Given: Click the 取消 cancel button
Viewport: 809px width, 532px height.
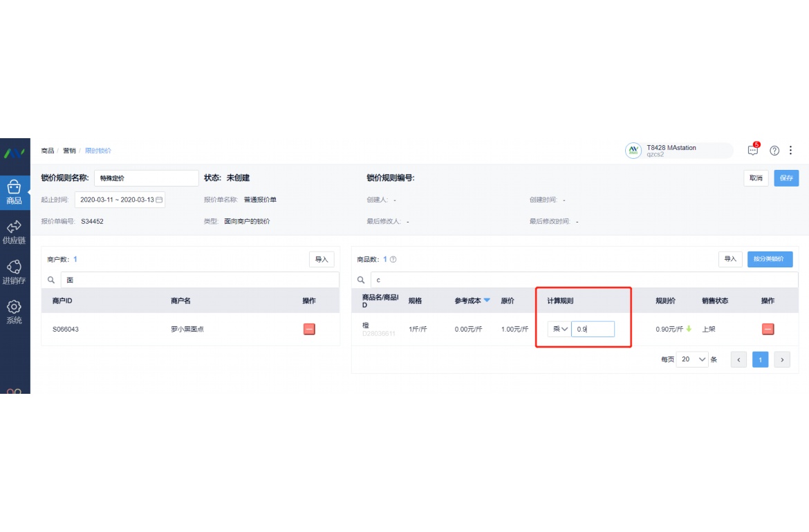Looking at the screenshot, I should coord(756,178).
